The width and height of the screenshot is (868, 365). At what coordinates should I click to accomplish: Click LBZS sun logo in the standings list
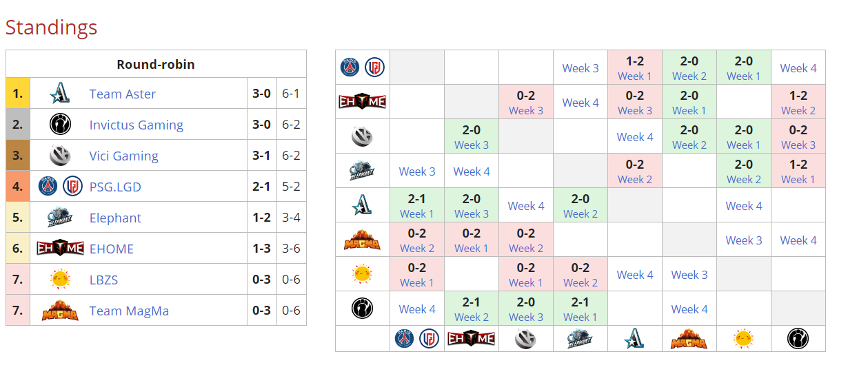[x=60, y=280]
